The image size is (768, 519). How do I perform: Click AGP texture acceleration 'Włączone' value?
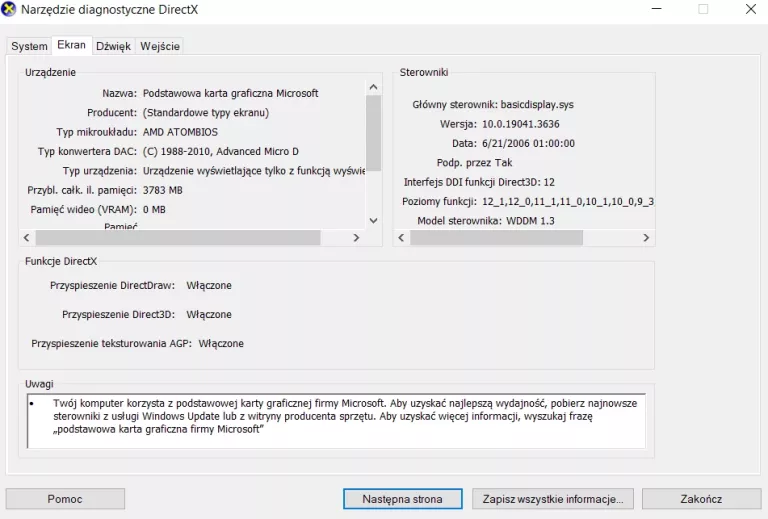pos(221,343)
